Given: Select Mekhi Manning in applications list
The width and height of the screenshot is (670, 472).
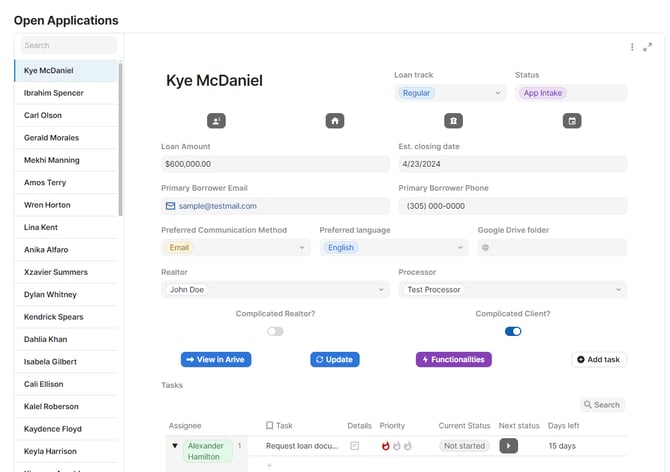Looking at the screenshot, I should pos(66,160).
